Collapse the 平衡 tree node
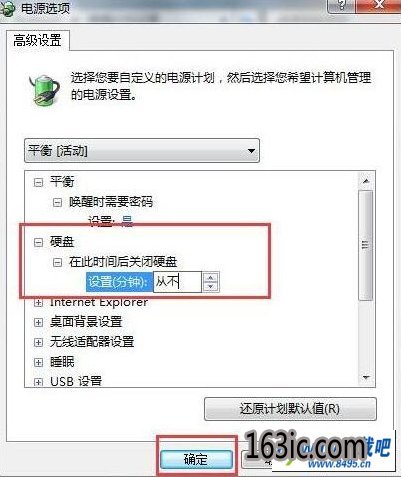 [38, 182]
